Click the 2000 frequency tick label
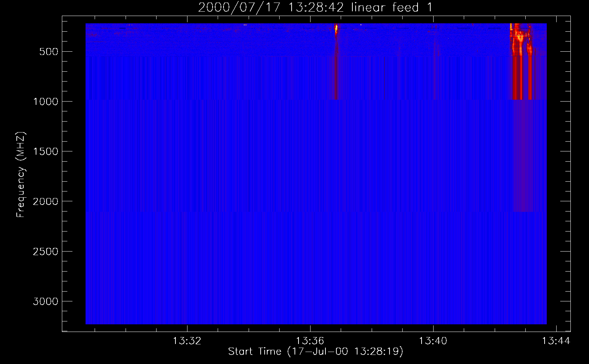The image size is (589, 364). (x=46, y=201)
